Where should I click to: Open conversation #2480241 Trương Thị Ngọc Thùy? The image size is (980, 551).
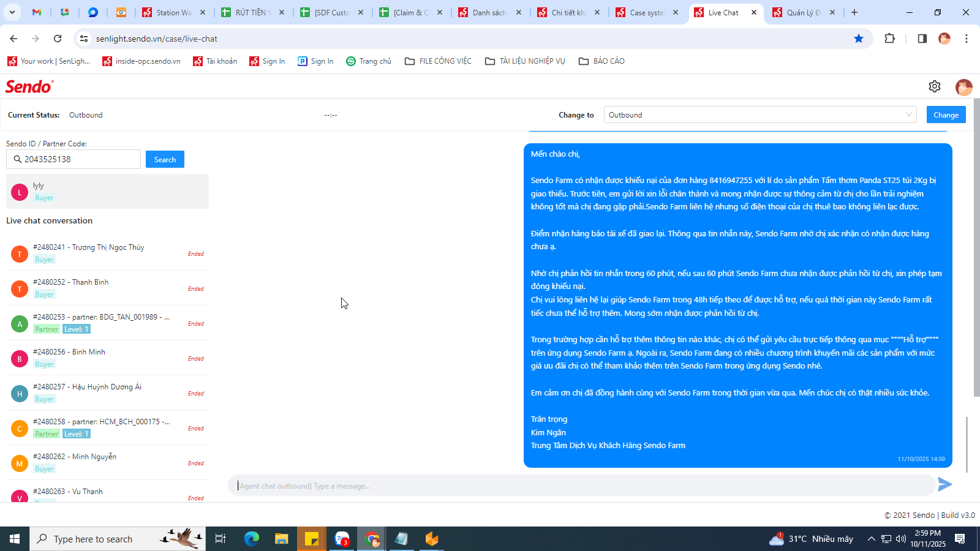click(107, 253)
